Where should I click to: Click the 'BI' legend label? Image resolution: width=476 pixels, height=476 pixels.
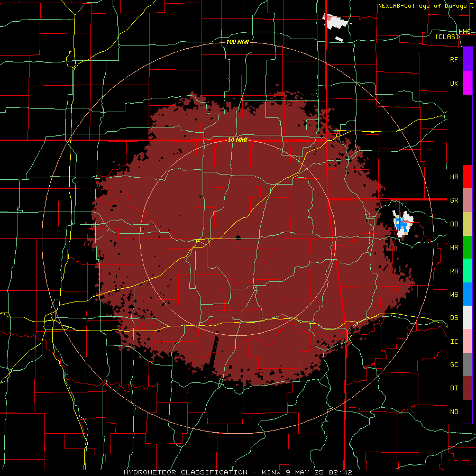pyautogui.click(x=454, y=388)
